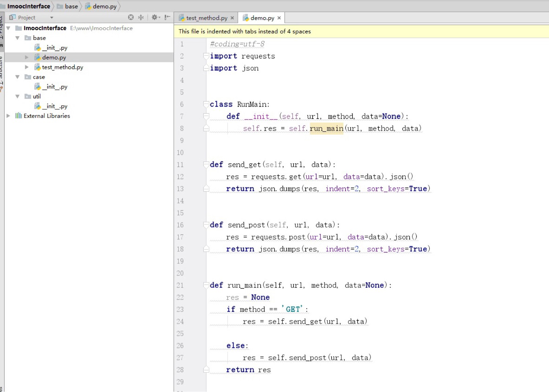Click the base breadcrumb in navigation bar

click(71, 6)
